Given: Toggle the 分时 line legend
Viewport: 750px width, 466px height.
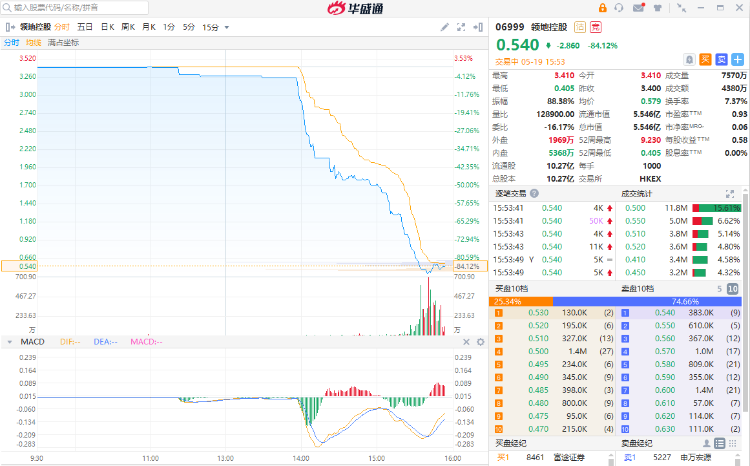Looking at the screenshot, I should (x=11, y=43).
